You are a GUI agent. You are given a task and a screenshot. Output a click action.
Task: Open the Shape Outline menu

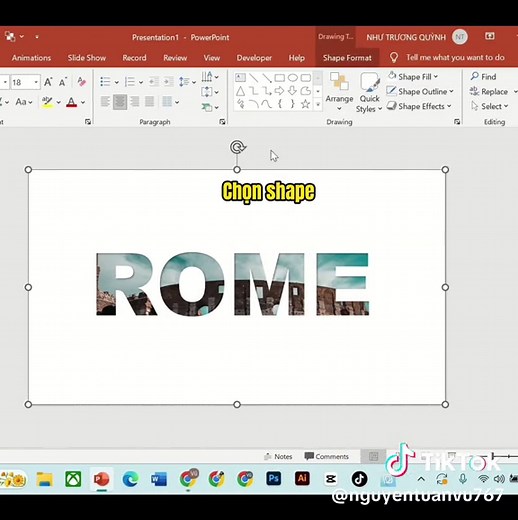click(x=420, y=91)
